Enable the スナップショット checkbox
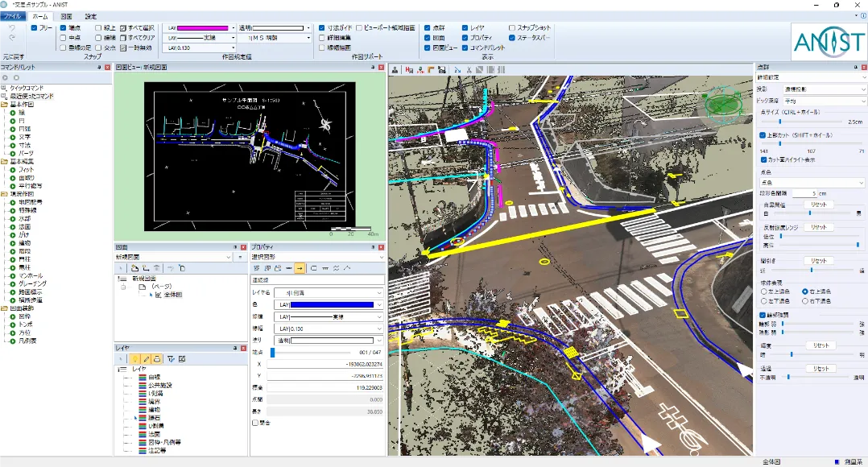The image size is (868, 467). click(x=512, y=27)
